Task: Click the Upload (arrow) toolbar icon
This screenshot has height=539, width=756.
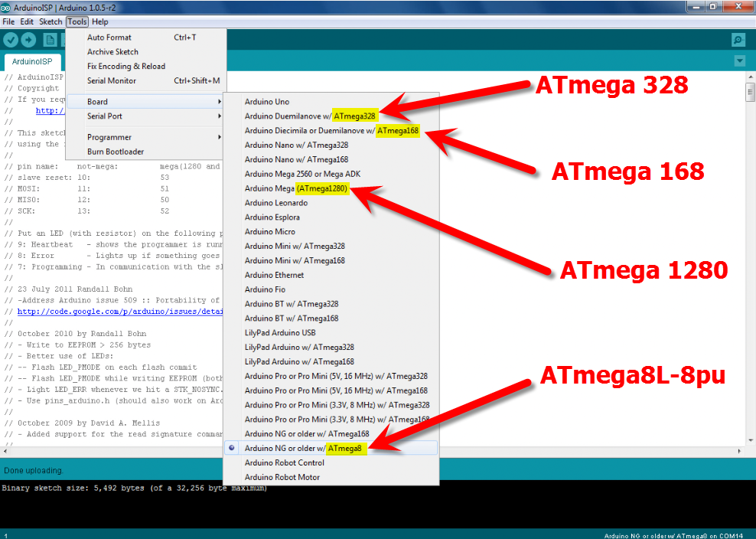Action: (28, 40)
